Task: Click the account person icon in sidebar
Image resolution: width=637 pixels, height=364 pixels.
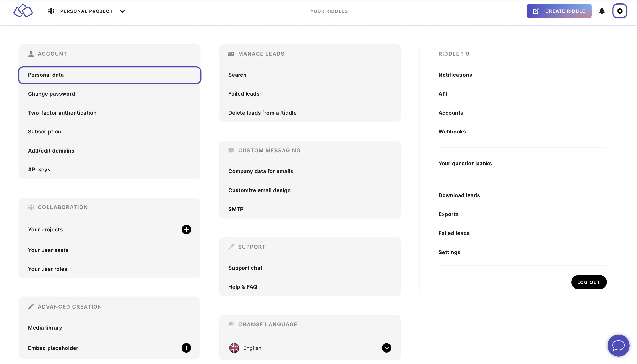Action: click(31, 53)
